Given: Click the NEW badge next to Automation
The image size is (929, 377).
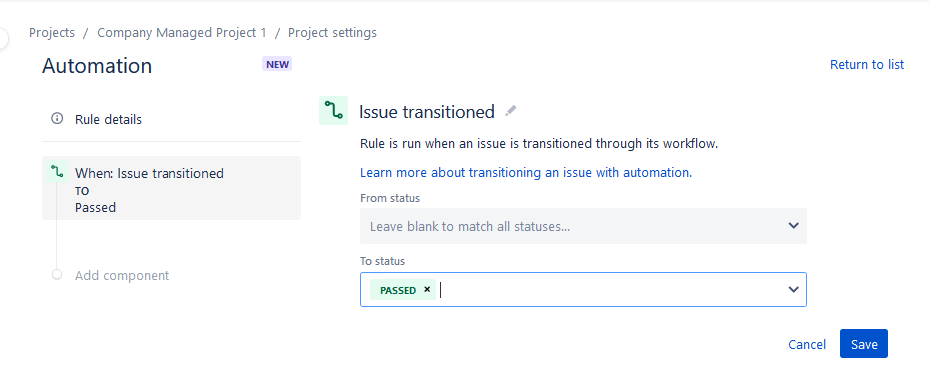Looking at the screenshot, I should tap(277, 64).
